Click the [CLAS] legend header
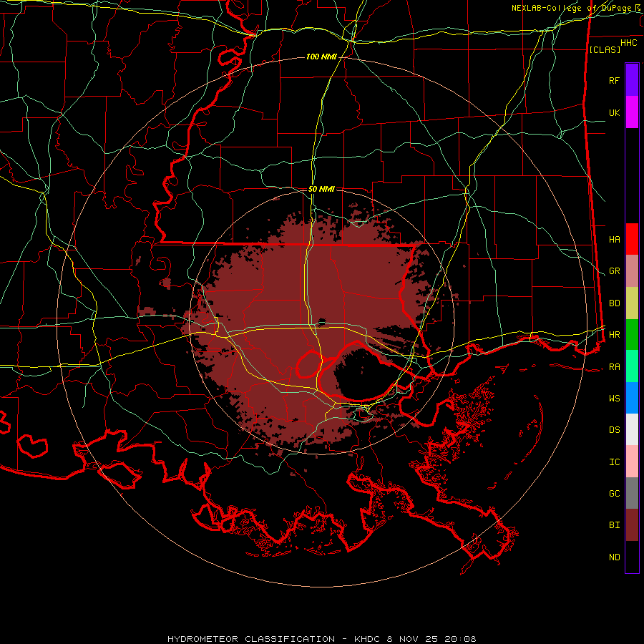 click(x=605, y=49)
